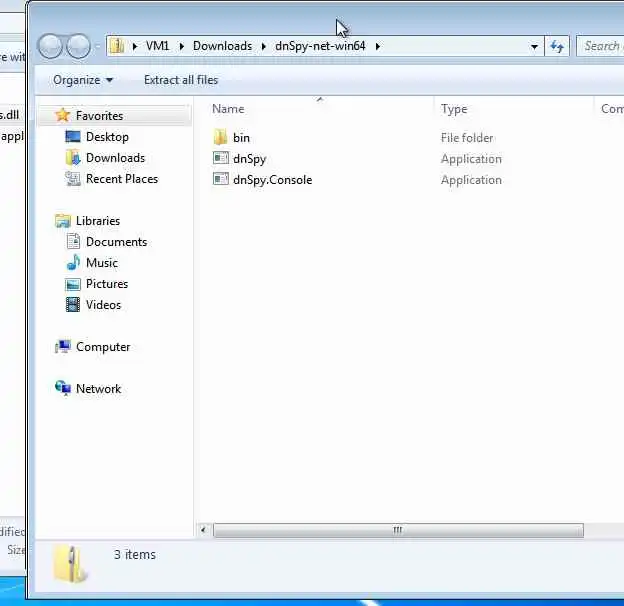Image resolution: width=624 pixels, height=606 pixels.
Task: Click Extract all files
Action: pos(181,80)
